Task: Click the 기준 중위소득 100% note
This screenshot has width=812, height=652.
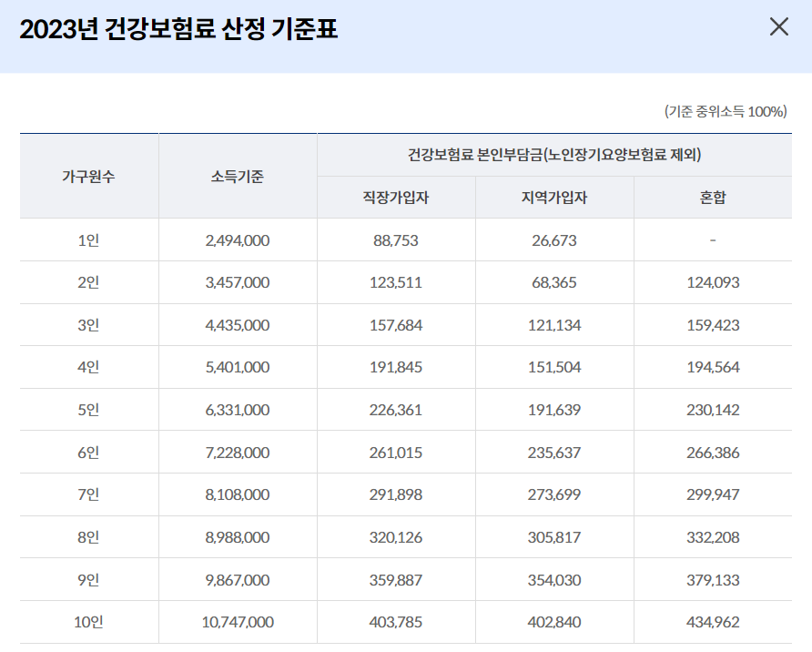Action: coord(726,111)
